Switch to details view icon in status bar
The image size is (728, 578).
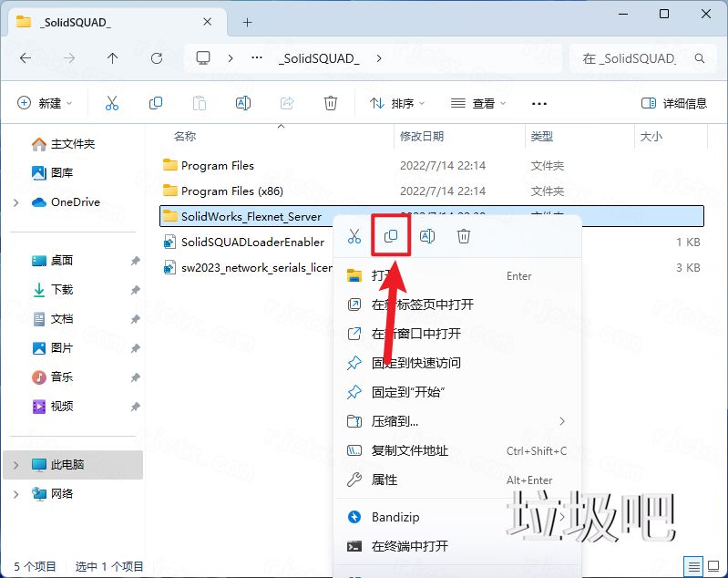tap(694, 566)
